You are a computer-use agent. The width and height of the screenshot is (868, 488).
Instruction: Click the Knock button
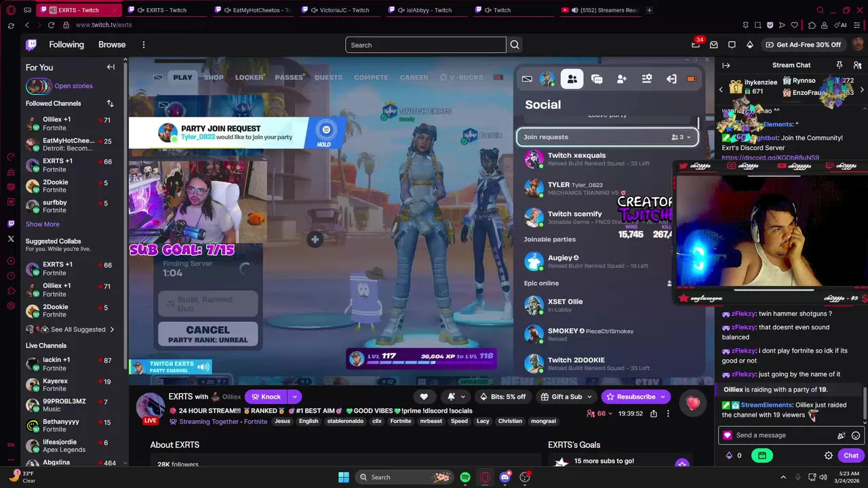click(x=265, y=396)
